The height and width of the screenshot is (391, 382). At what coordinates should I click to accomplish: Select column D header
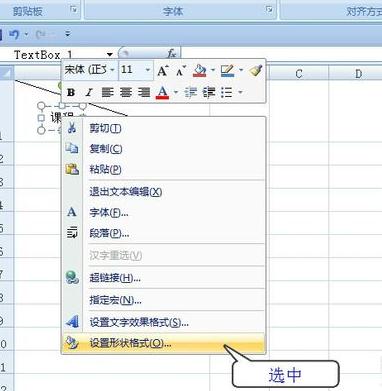(358, 73)
